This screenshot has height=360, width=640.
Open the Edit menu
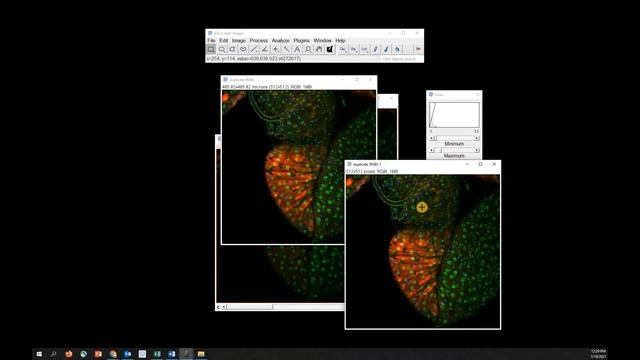pos(224,40)
